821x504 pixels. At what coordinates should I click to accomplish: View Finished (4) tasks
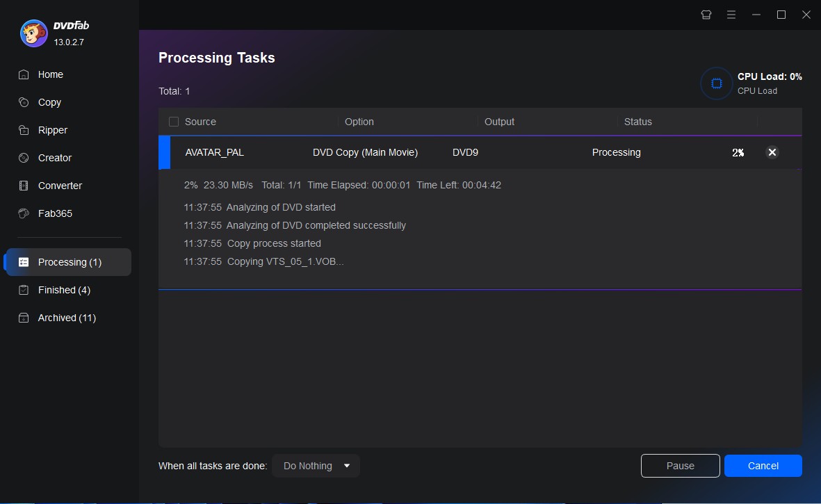point(65,289)
